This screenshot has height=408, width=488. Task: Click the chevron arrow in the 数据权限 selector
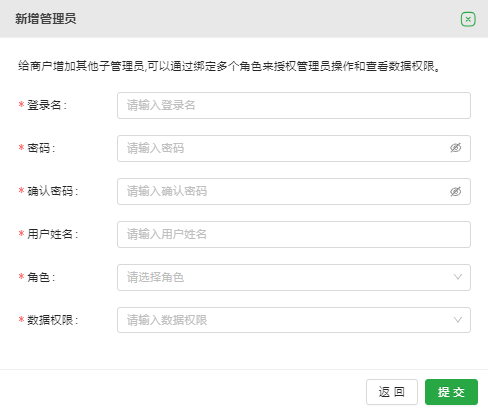coord(458,320)
